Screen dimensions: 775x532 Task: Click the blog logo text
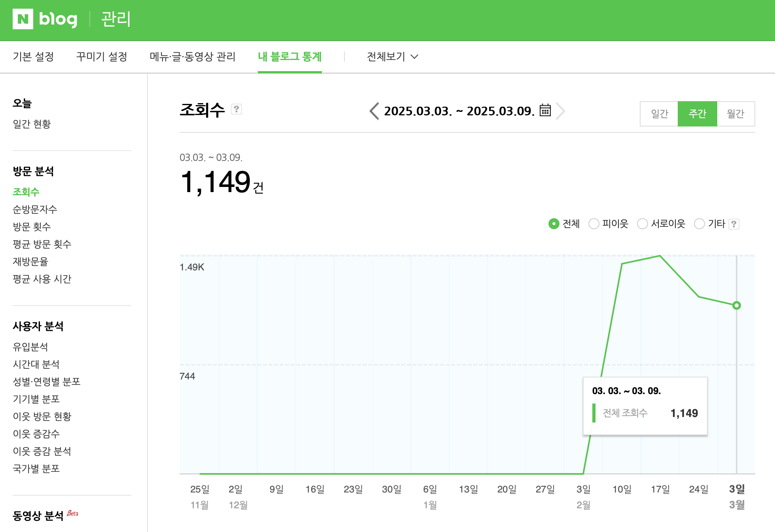pos(58,19)
